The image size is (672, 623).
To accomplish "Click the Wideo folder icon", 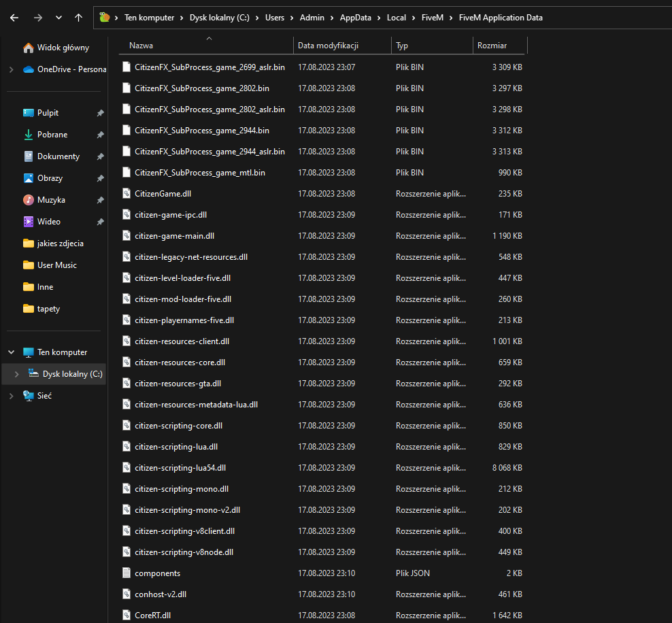I will click(29, 222).
